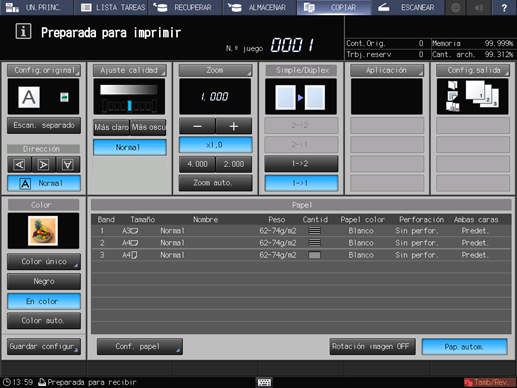Choose the 2.000 zoom preset
This screenshot has height=388, width=517.
[234, 164]
